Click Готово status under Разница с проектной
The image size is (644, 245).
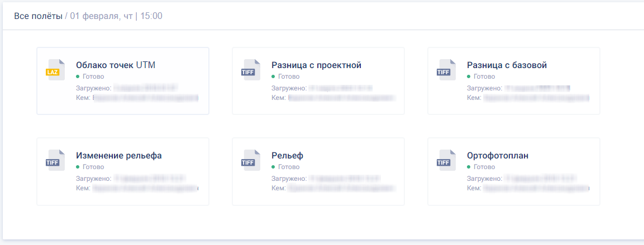pyautogui.click(x=288, y=76)
